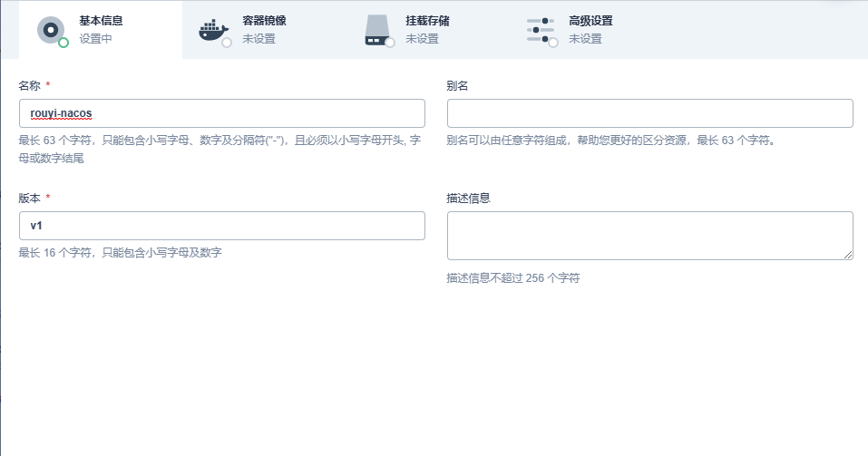Click inside the 描述信息 text area
This screenshot has height=456, width=868.
pos(649,236)
